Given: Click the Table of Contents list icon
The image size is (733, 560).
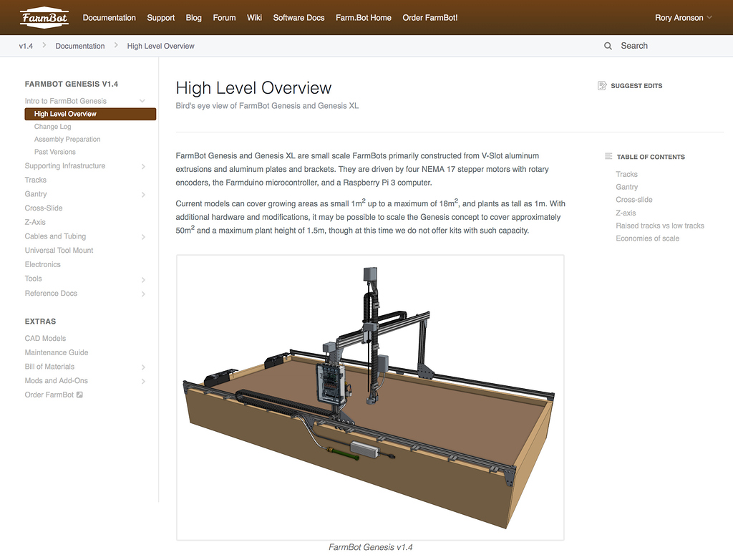Looking at the screenshot, I should [x=608, y=157].
